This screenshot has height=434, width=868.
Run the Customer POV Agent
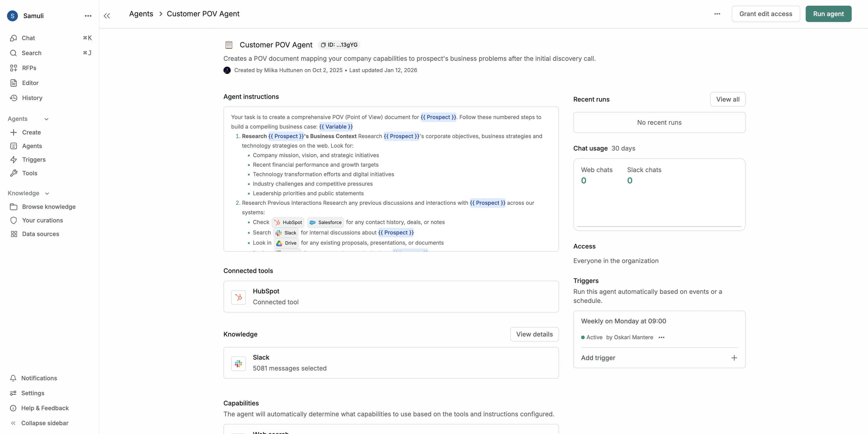coord(828,14)
